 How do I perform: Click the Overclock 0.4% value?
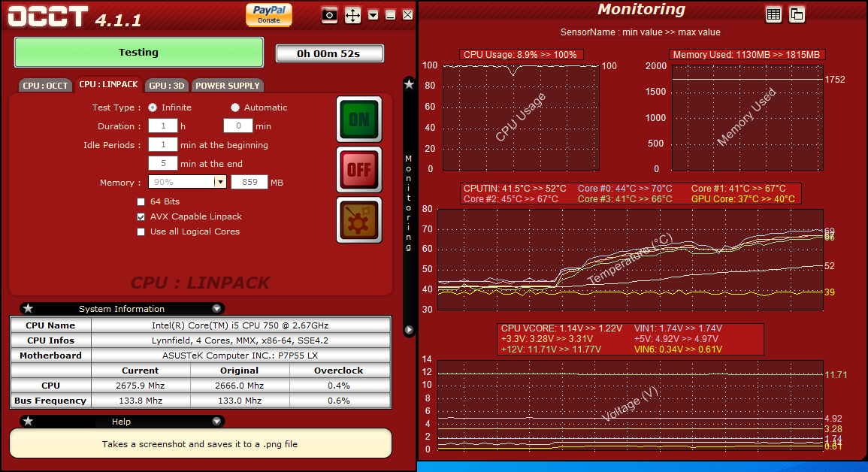tap(339, 386)
